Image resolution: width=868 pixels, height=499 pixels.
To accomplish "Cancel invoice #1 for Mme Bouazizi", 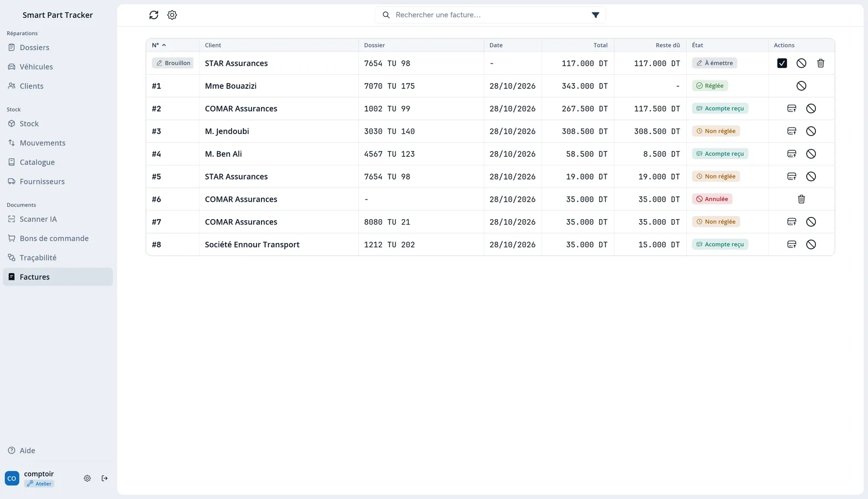I will click(x=801, y=86).
